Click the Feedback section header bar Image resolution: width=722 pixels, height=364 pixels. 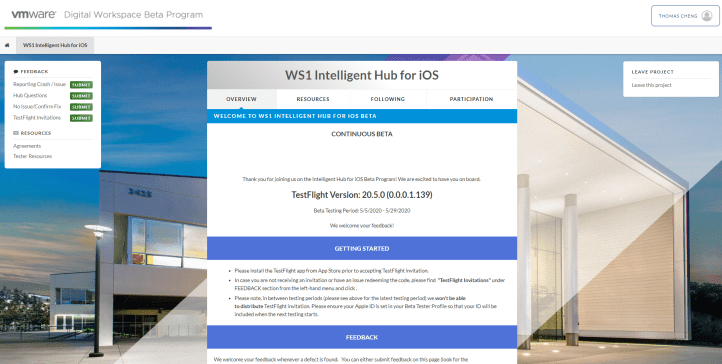(362, 337)
